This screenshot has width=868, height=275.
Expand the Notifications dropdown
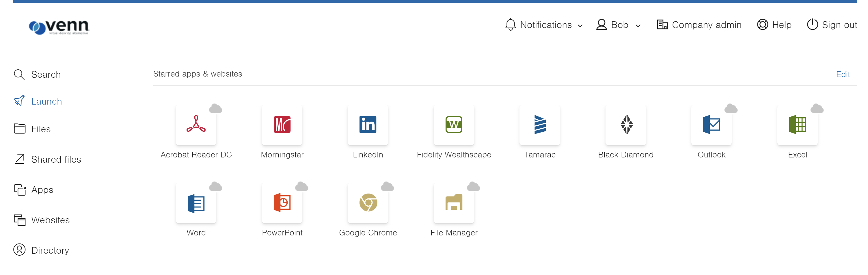click(x=544, y=25)
